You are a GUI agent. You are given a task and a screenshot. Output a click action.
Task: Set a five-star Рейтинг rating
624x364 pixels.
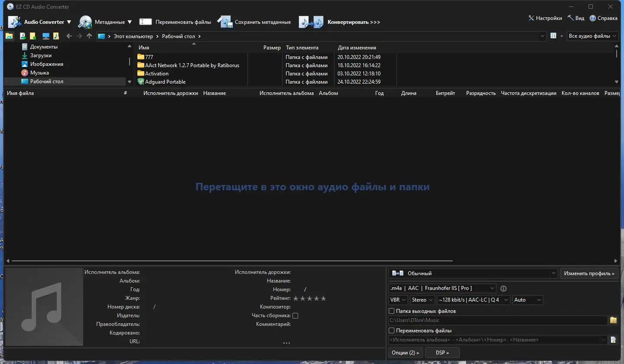tap(323, 298)
